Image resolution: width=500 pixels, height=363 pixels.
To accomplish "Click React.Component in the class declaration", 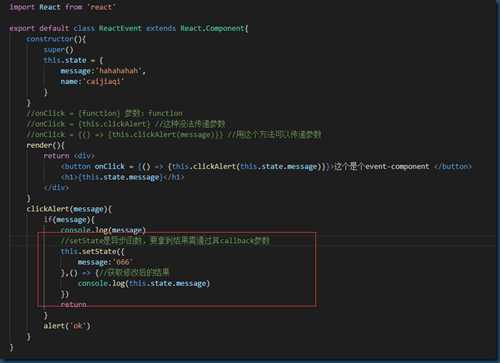I will [x=212, y=28].
